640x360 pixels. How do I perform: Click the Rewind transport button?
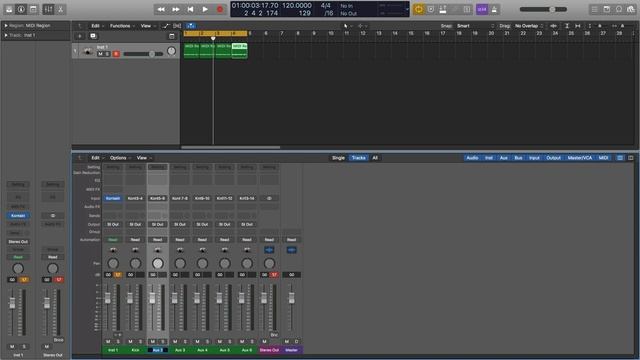pyautogui.click(x=161, y=9)
